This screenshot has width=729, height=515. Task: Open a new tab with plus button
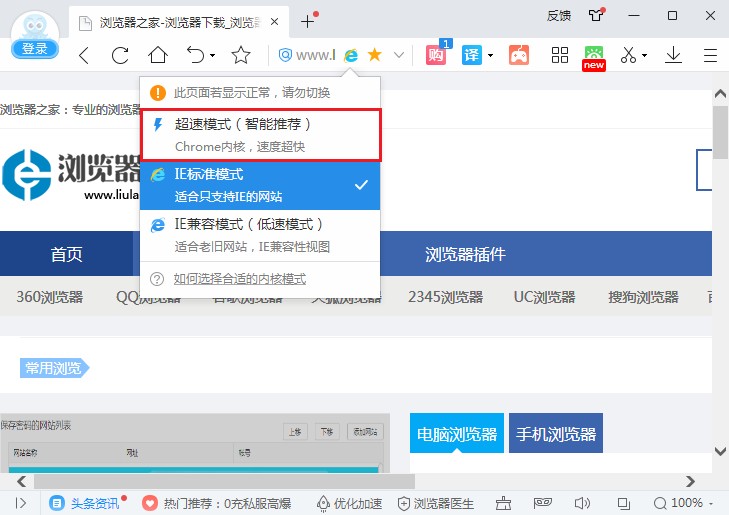(307, 21)
